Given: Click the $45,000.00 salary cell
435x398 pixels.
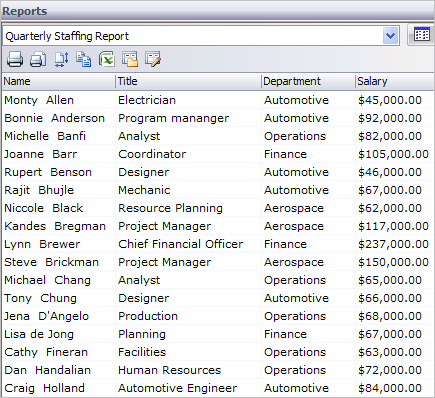Looking at the screenshot, I should pos(395,100).
